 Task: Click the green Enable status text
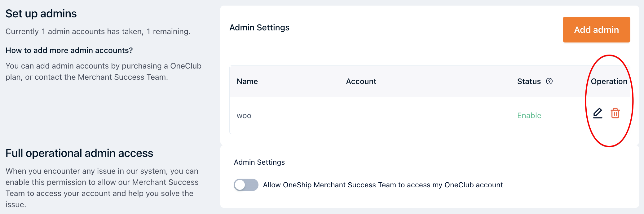pos(529,115)
